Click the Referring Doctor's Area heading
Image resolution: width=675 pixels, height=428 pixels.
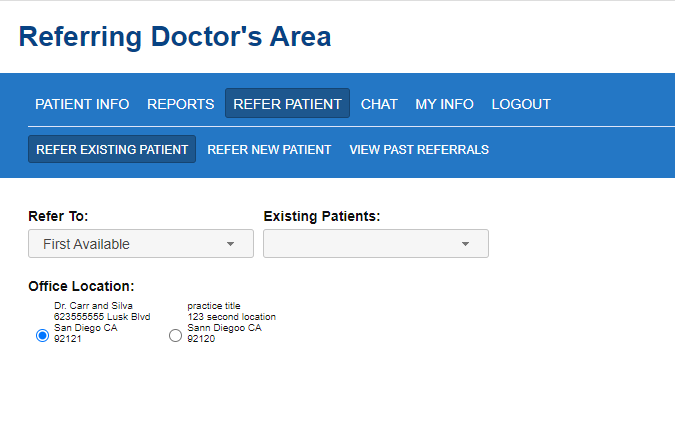pos(175,37)
